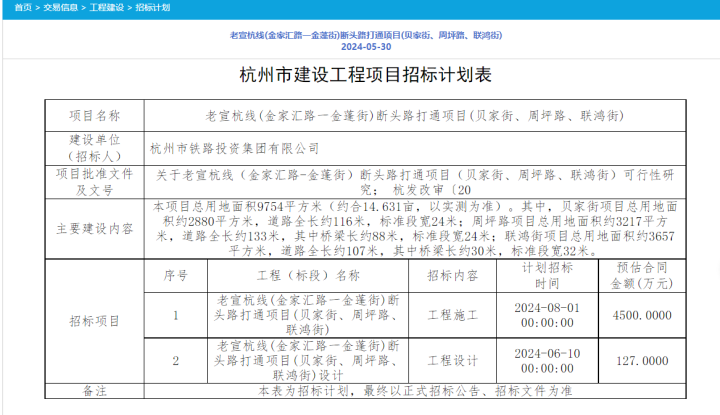Image resolution: width=720 pixels, height=415 pixels.
Task: Click the 2024-08-01 planned bidding time
Action: (x=547, y=307)
